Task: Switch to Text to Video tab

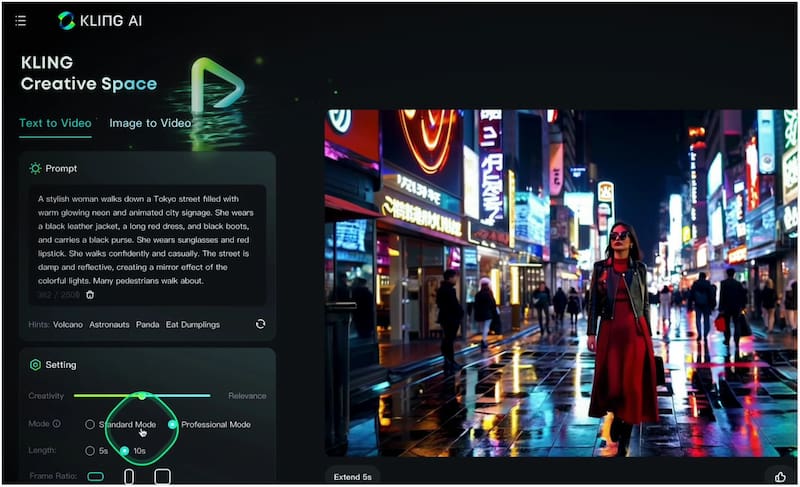Action: tap(55, 123)
